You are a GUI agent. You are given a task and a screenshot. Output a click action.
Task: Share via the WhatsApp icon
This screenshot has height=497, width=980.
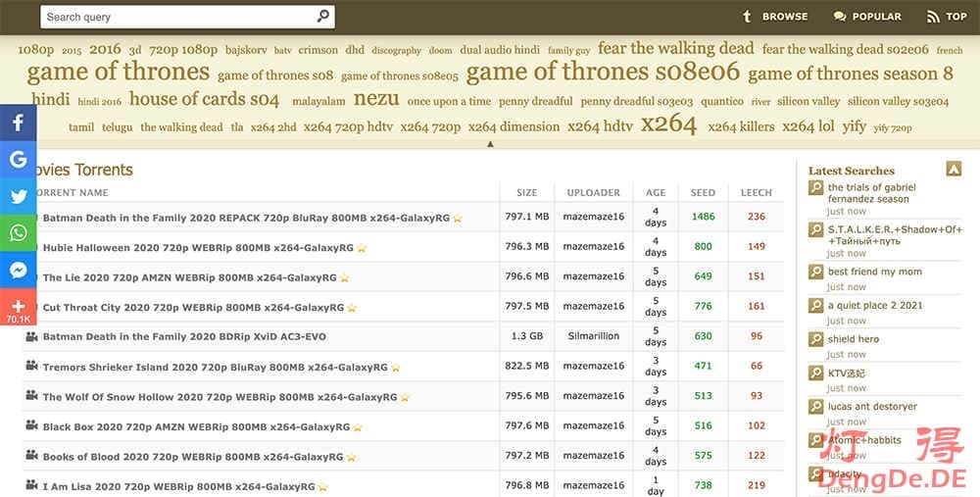[x=18, y=232]
